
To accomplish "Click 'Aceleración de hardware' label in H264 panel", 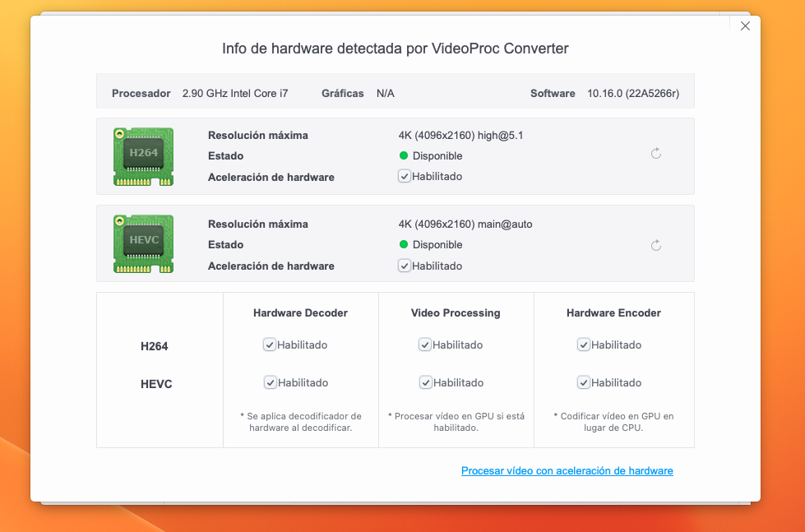I will pos(271,177).
